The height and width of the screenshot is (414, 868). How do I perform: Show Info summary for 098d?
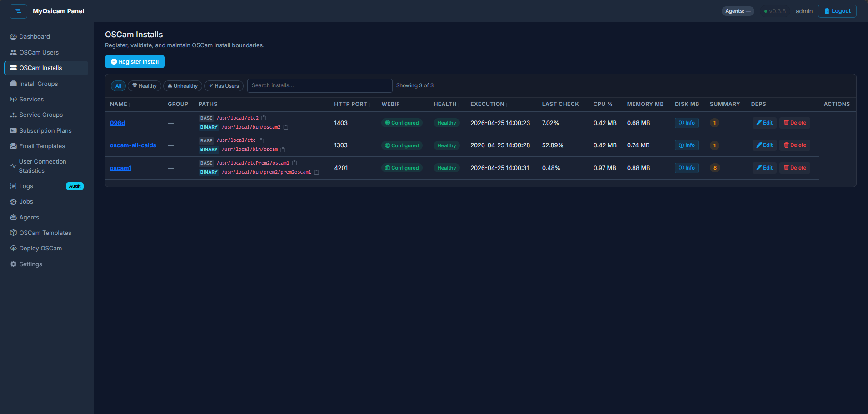point(687,123)
